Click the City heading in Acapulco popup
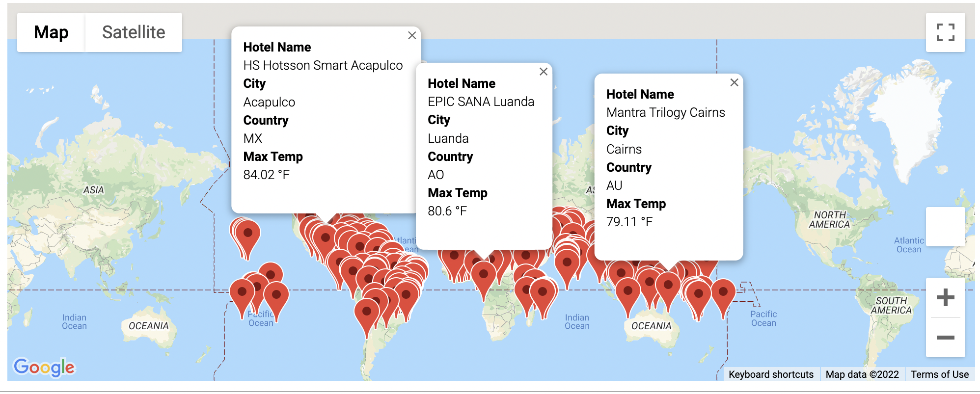This screenshot has width=980, height=394. pos(254,83)
